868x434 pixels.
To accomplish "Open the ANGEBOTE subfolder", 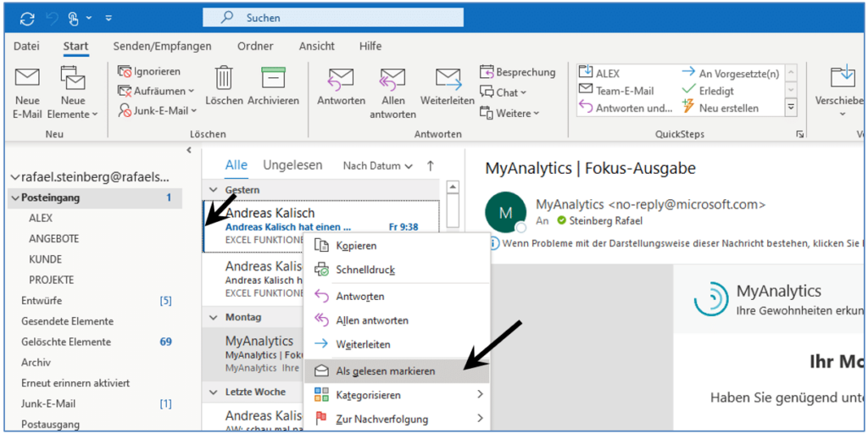I will point(53,238).
